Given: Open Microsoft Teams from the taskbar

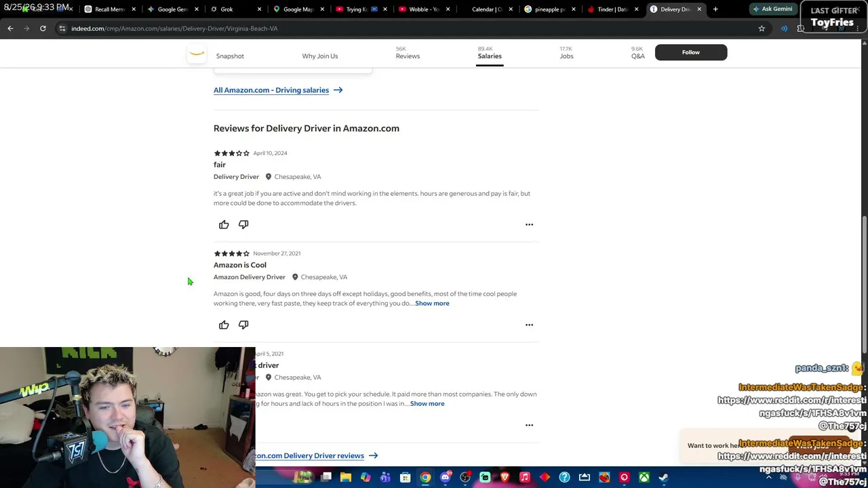Looking at the screenshot, I should [x=385, y=478].
